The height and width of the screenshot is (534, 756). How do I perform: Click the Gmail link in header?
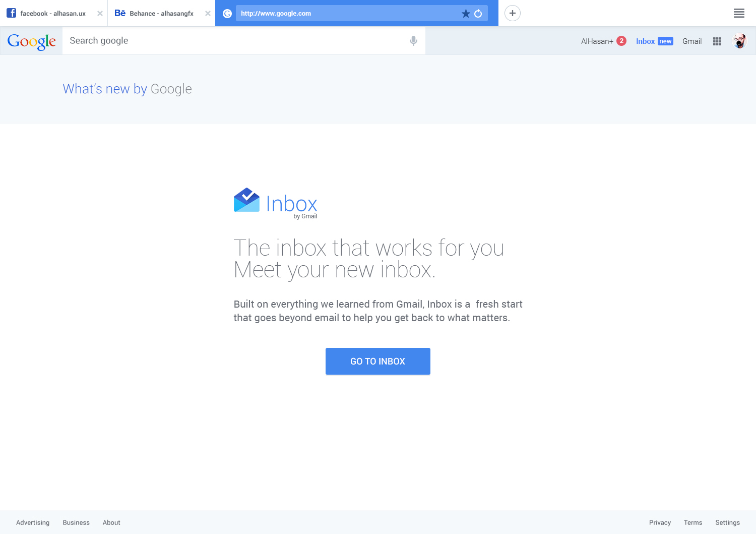(x=692, y=41)
